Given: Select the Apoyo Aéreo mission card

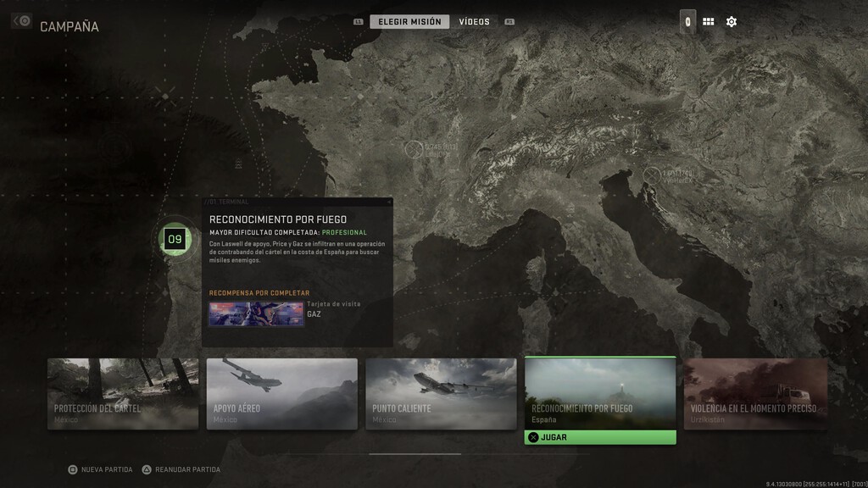Looking at the screenshot, I should 281,394.
